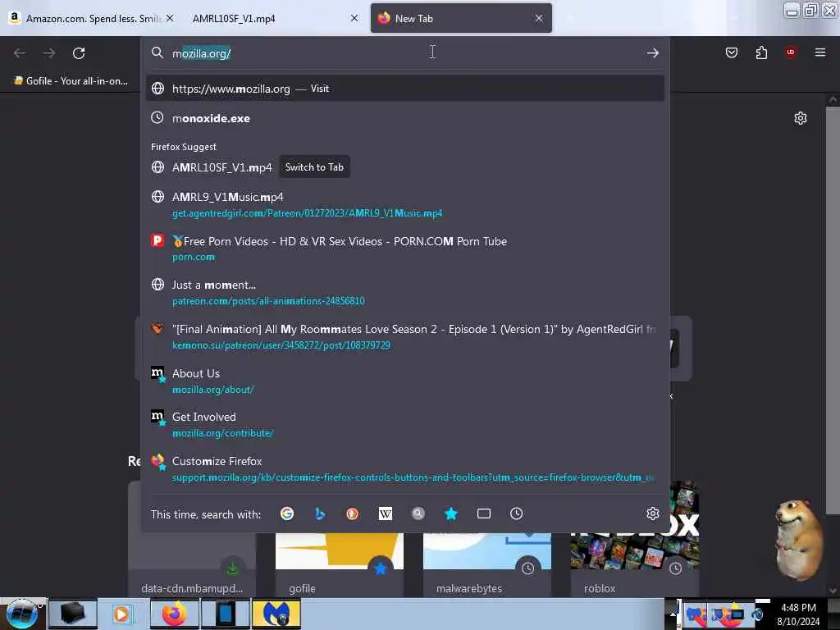The height and width of the screenshot is (630, 840).
Task: Open the media player taskbar icon
Action: point(122,614)
